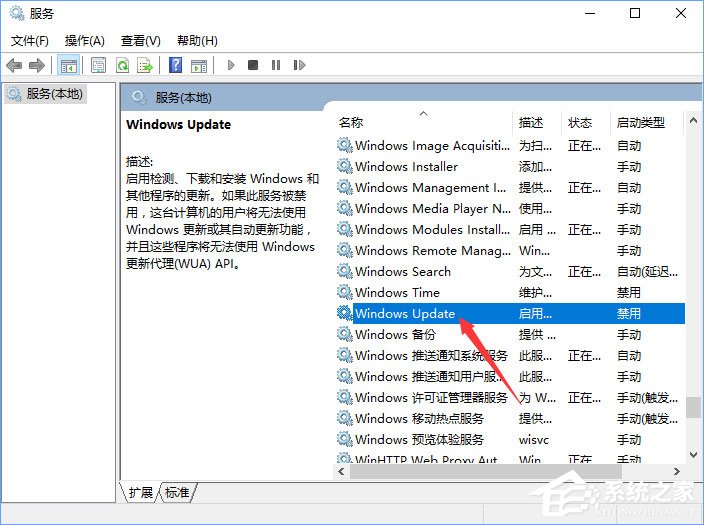Image resolution: width=704 pixels, height=525 pixels.
Task: Click the Forward arrow toolbar icon
Action: pos(37,66)
